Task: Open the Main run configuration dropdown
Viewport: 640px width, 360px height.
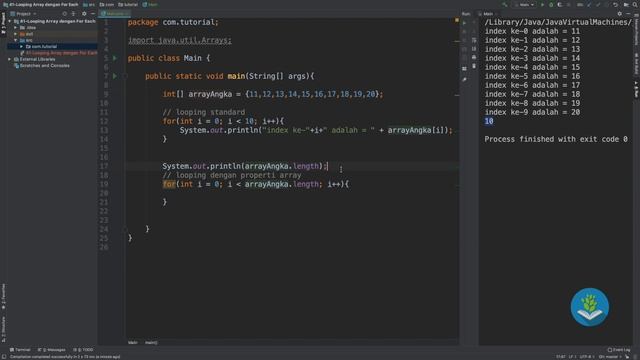Action: [524, 4]
